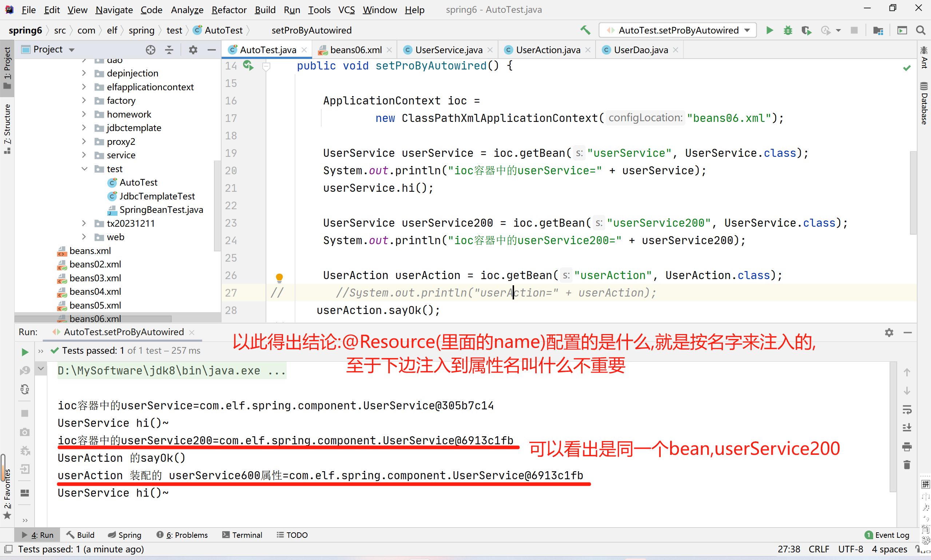
Task: Open the TODO tool window
Action: pyautogui.click(x=293, y=535)
